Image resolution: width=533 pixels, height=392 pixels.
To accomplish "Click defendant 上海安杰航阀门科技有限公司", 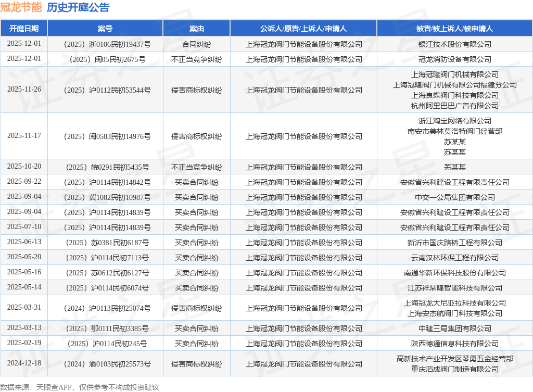I will coord(454,313).
